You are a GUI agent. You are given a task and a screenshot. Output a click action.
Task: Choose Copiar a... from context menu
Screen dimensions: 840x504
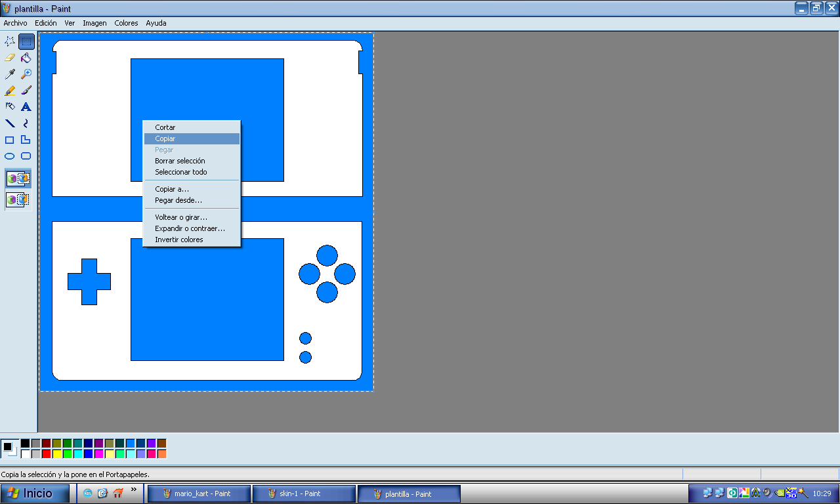[192, 189]
